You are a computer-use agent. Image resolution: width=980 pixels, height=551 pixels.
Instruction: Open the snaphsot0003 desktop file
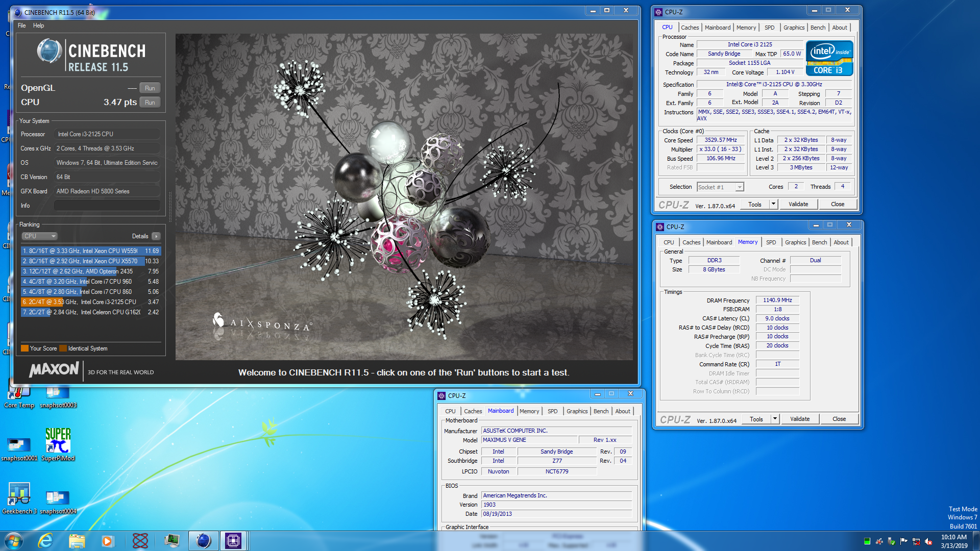(58, 397)
